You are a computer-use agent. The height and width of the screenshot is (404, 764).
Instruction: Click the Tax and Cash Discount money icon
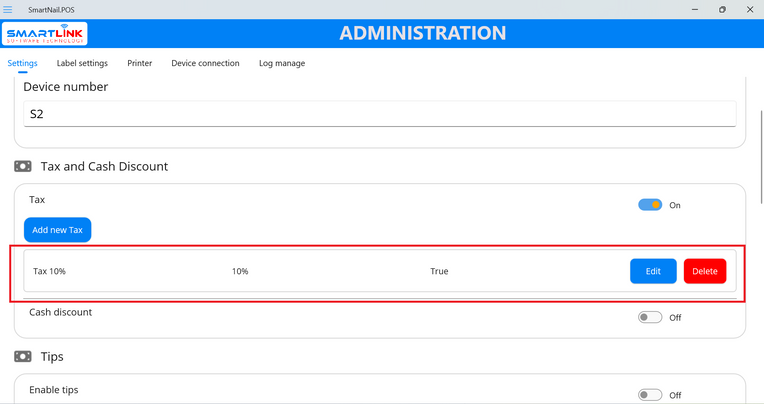[23, 166]
